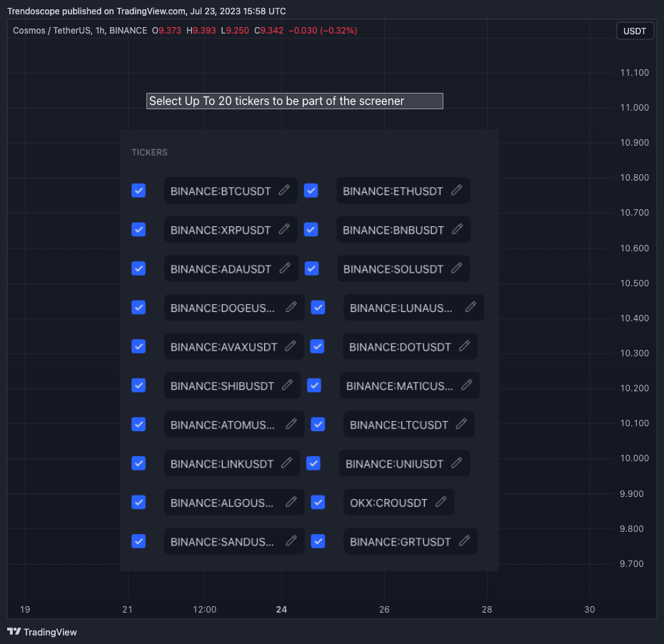Uncheck the BINANCE:LTCUSDT checkbox
This screenshot has height=644, width=664.
[x=318, y=424]
